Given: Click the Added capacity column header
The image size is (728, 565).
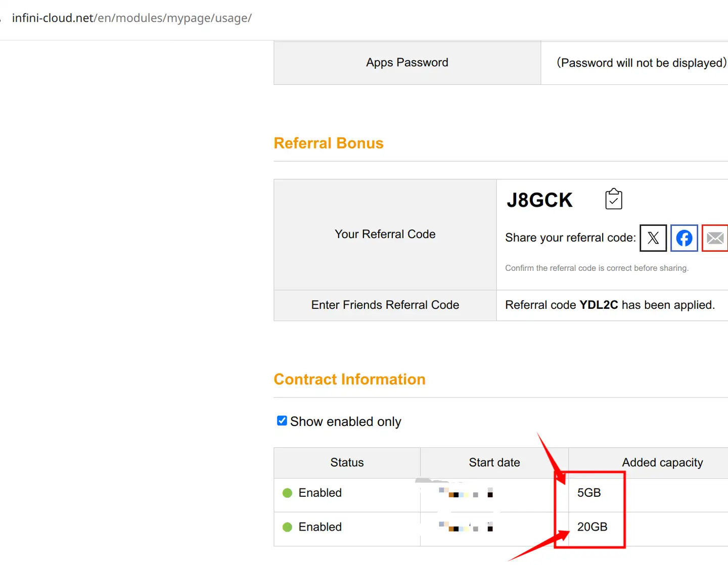Looking at the screenshot, I should (662, 462).
